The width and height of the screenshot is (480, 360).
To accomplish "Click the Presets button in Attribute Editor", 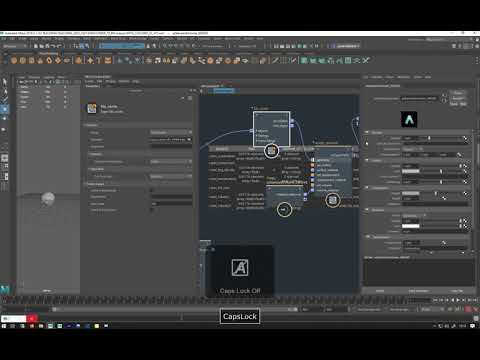I will click(x=458, y=98).
